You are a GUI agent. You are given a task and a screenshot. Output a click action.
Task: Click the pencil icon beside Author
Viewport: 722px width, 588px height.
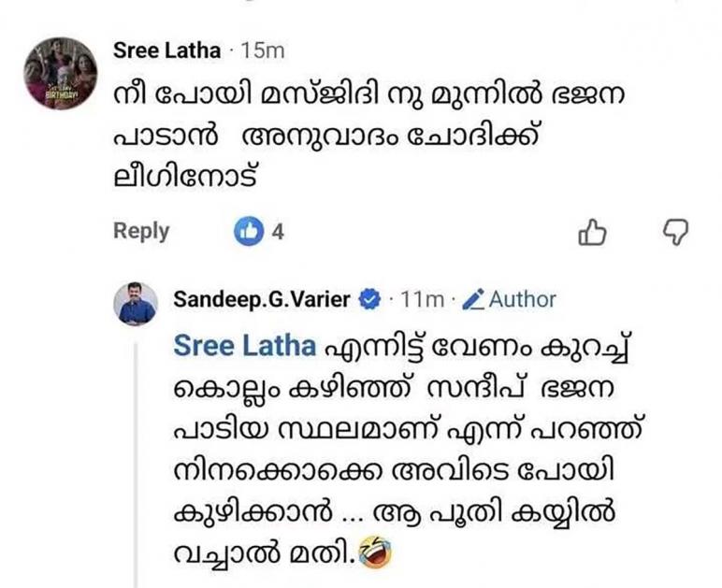473,300
